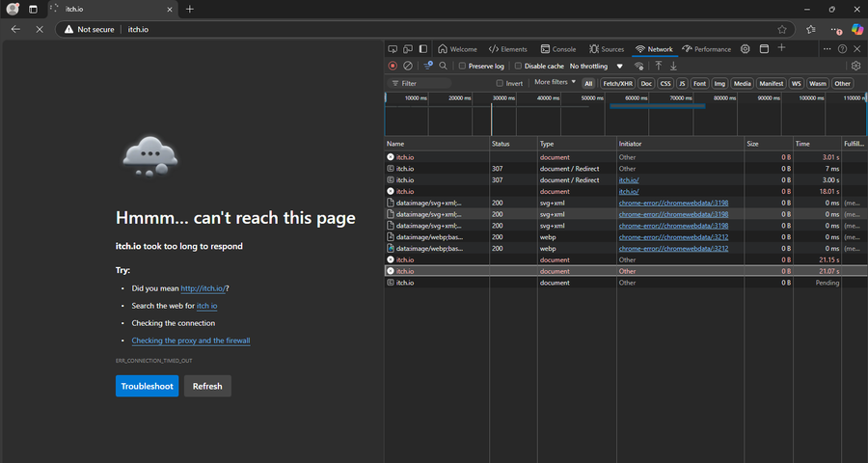Open the network search magnifier icon
This screenshot has width=868, height=463.
tap(443, 66)
